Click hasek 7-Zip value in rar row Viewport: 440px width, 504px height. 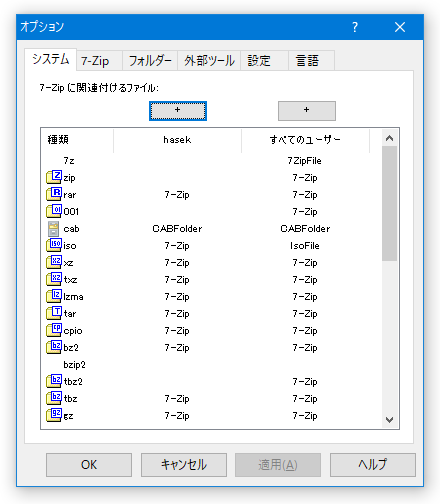coord(177,195)
